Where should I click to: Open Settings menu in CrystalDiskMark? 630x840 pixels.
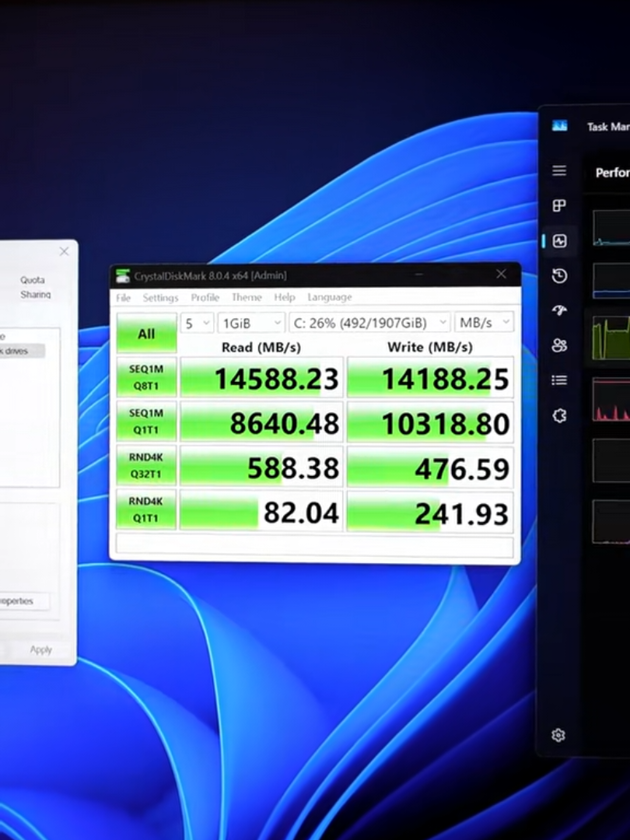pos(160,298)
